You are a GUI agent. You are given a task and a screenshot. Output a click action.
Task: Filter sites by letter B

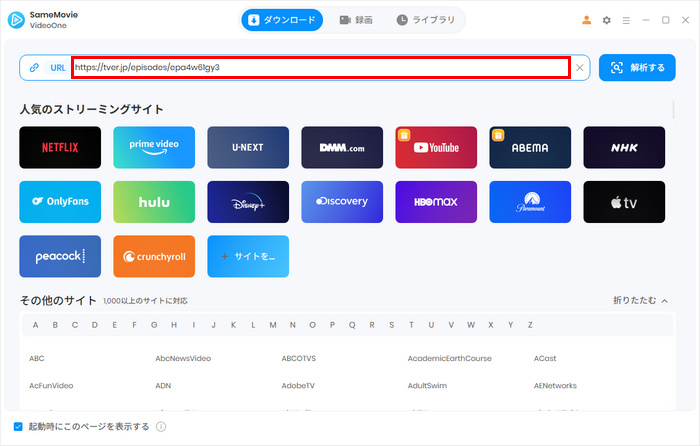(x=55, y=325)
